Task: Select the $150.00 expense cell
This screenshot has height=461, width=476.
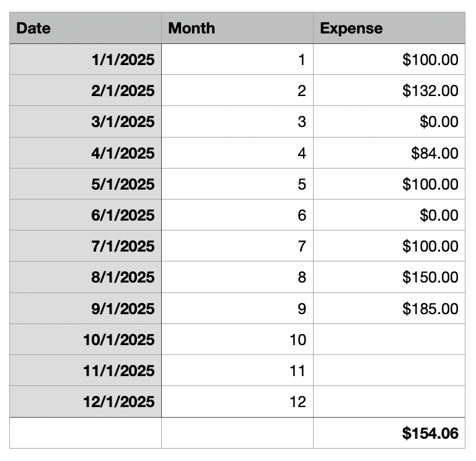Action: [389, 277]
